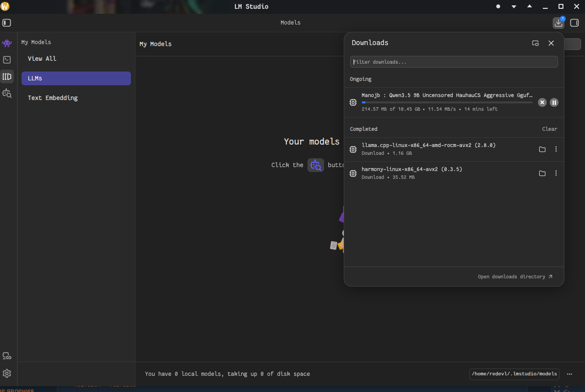Cancel the Qwen3.5 9B download
The height and width of the screenshot is (392, 585).
coord(542,102)
